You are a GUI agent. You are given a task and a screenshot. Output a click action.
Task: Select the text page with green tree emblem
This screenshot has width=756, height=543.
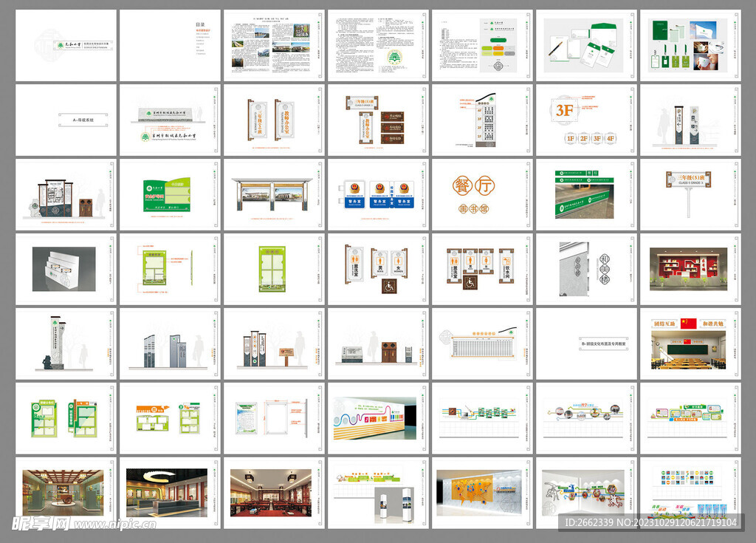pyautogui.click(x=379, y=45)
